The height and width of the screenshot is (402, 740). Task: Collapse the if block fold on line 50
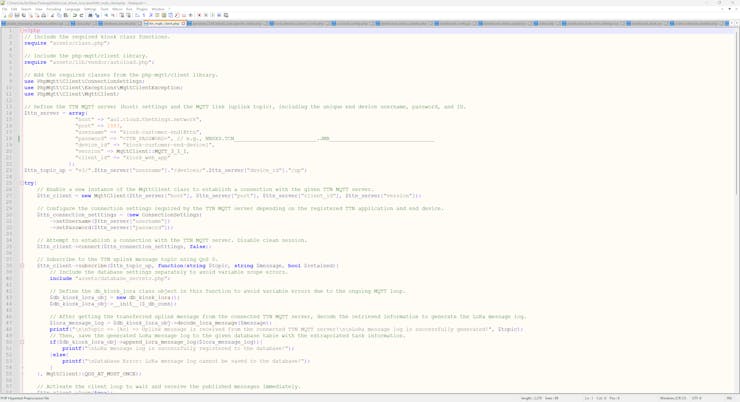pos(22,342)
